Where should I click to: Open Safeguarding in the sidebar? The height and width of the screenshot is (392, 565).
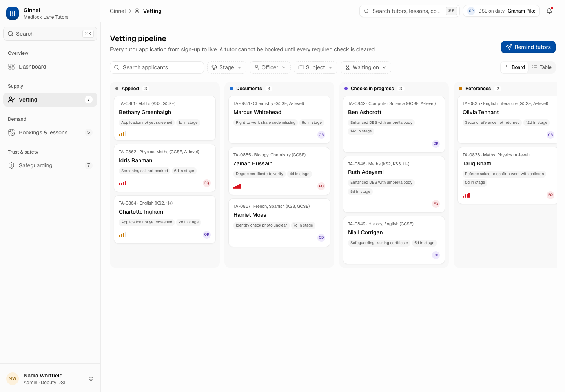pyautogui.click(x=50, y=165)
